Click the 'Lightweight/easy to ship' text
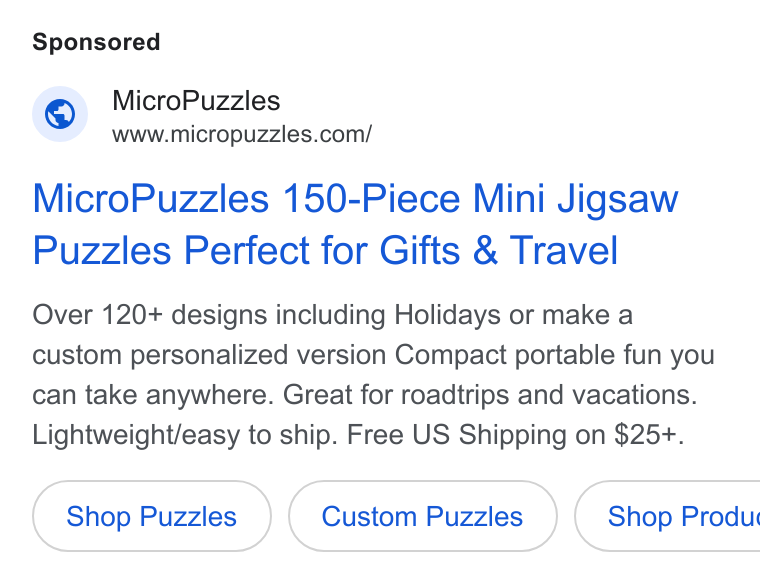 tap(185, 434)
